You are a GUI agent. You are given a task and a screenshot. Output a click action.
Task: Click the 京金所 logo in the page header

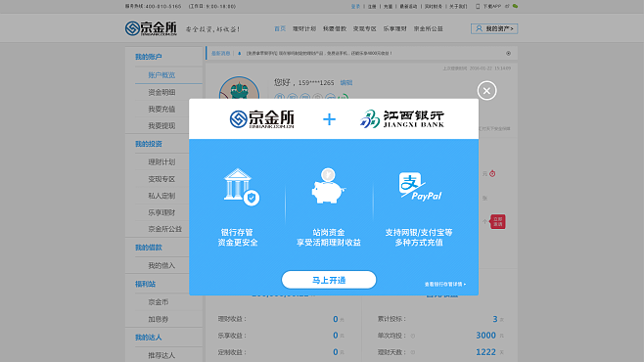pyautogui.click(x=151, y=28)
